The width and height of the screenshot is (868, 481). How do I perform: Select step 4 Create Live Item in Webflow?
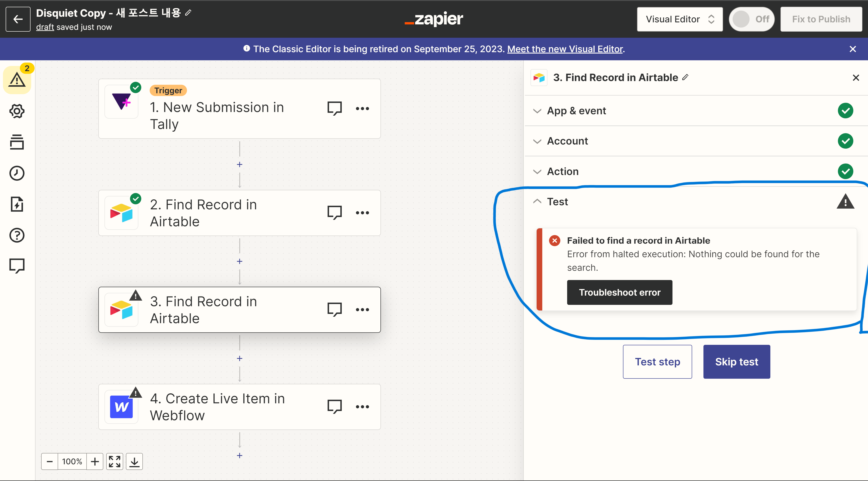[x=239, y=407]
